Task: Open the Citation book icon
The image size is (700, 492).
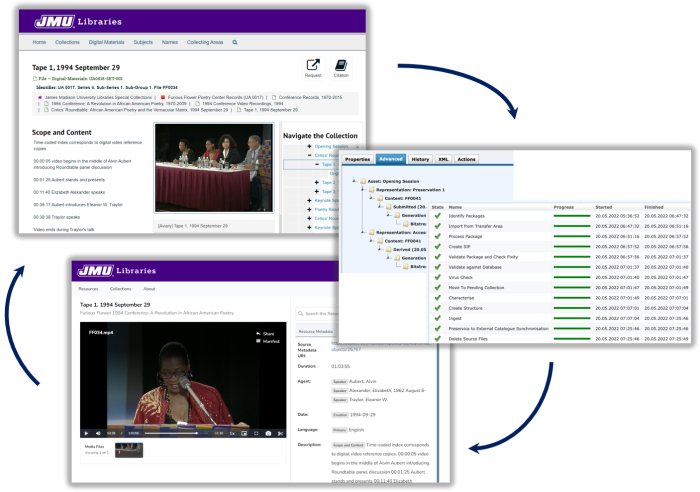Action: 341,65
